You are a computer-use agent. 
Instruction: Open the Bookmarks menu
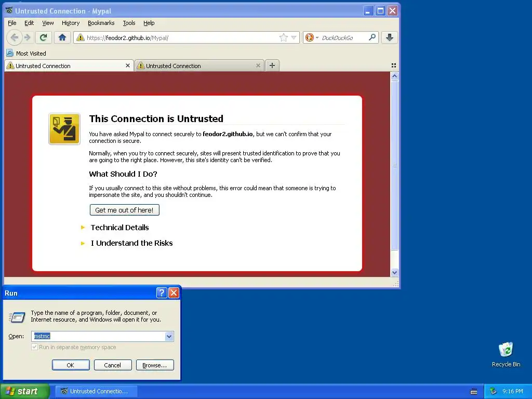(101, 23)
